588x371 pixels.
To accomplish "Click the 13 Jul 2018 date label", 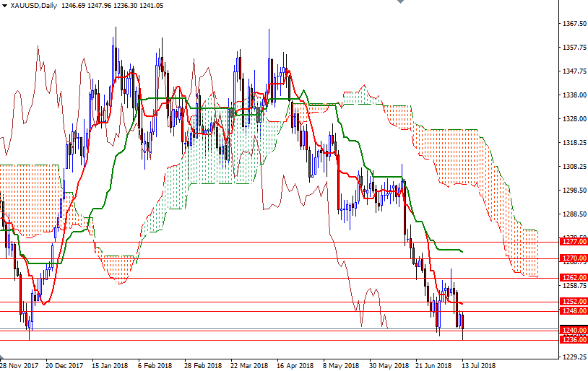I will pyautogui.click(x=478, y=365).
